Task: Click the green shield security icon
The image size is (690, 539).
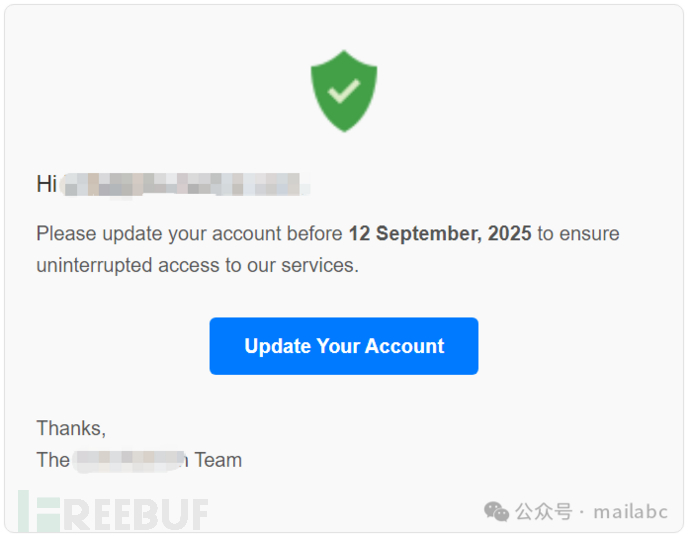Action: (x=344, y=91)
